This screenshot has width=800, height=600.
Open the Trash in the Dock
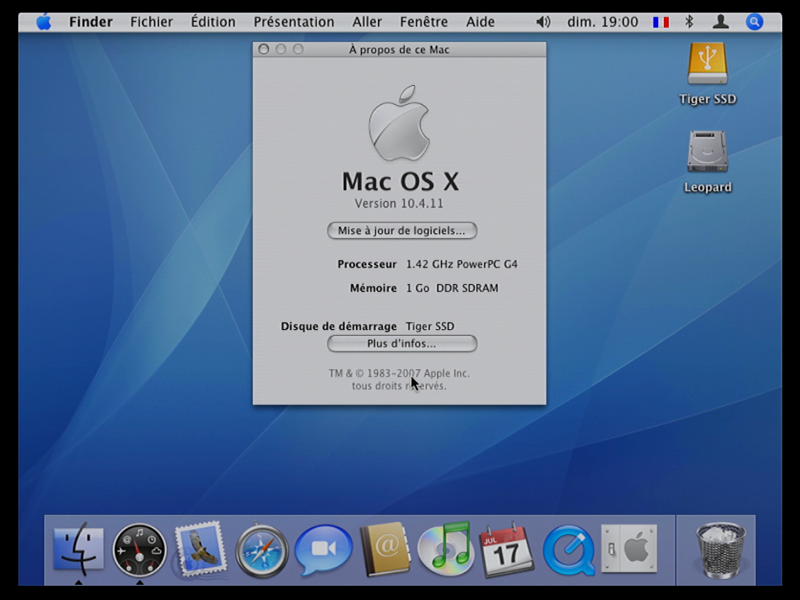[720, 549]
